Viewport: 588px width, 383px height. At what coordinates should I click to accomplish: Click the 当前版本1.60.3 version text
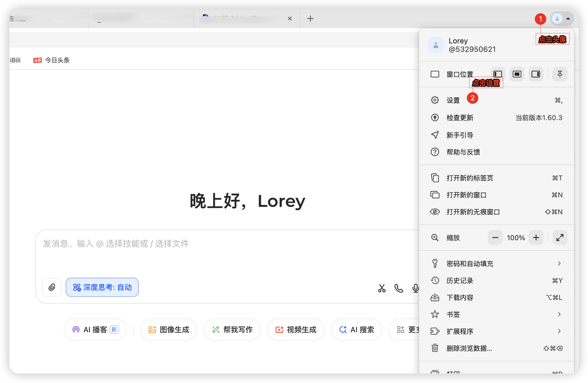click(539, 118)
